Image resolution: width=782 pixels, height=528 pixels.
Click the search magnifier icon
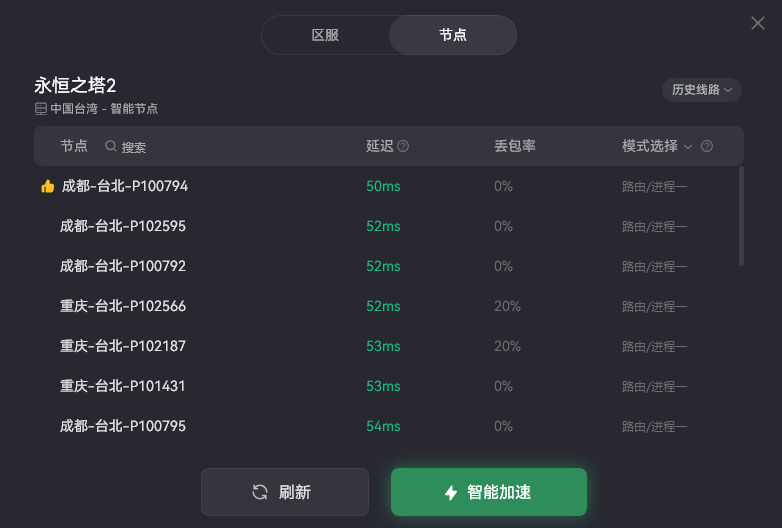(x=111, y=146)
